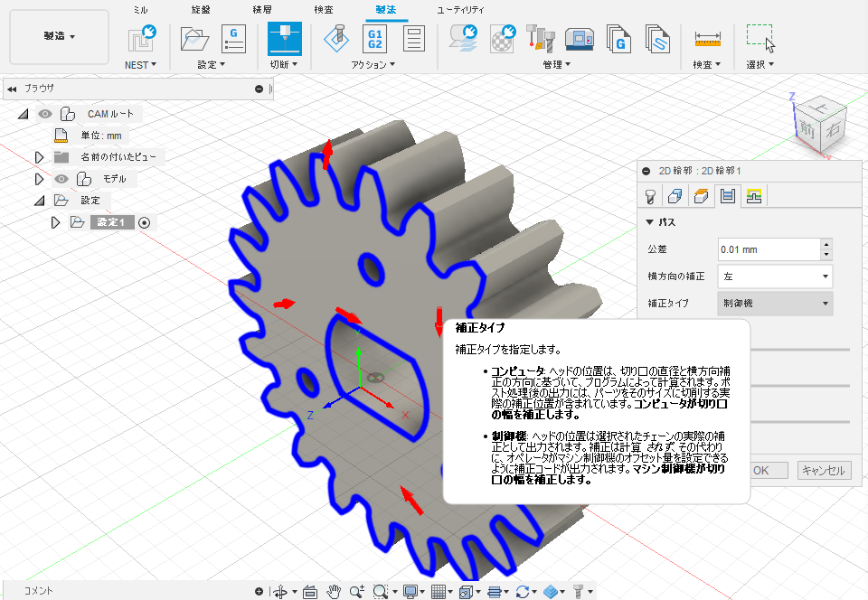
Task: Toggle visibility eye of モデル
Action: point(61,179)
